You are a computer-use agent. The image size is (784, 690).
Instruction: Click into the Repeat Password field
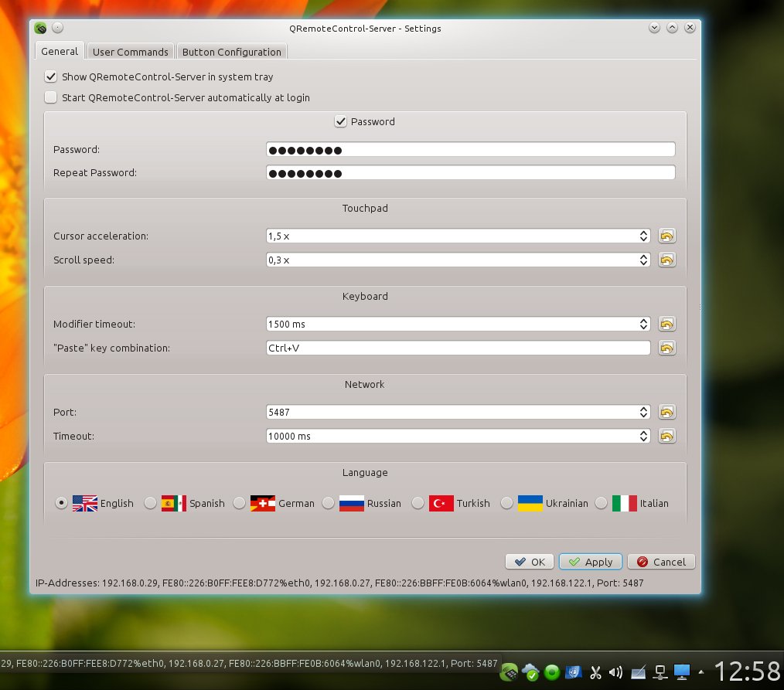[471, 172]
